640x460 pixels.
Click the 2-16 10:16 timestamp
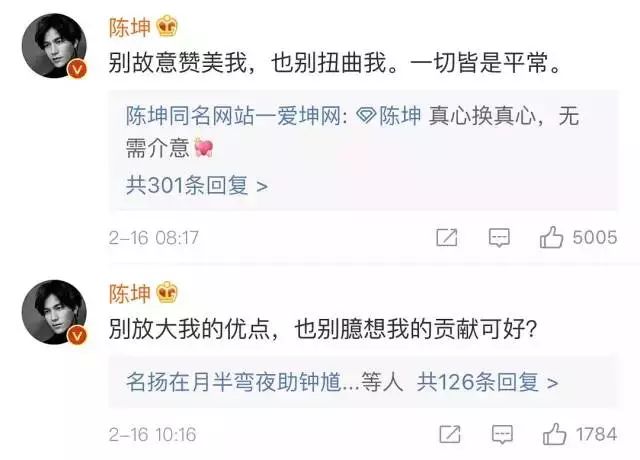pyautogui.click(x=152, y=434)
